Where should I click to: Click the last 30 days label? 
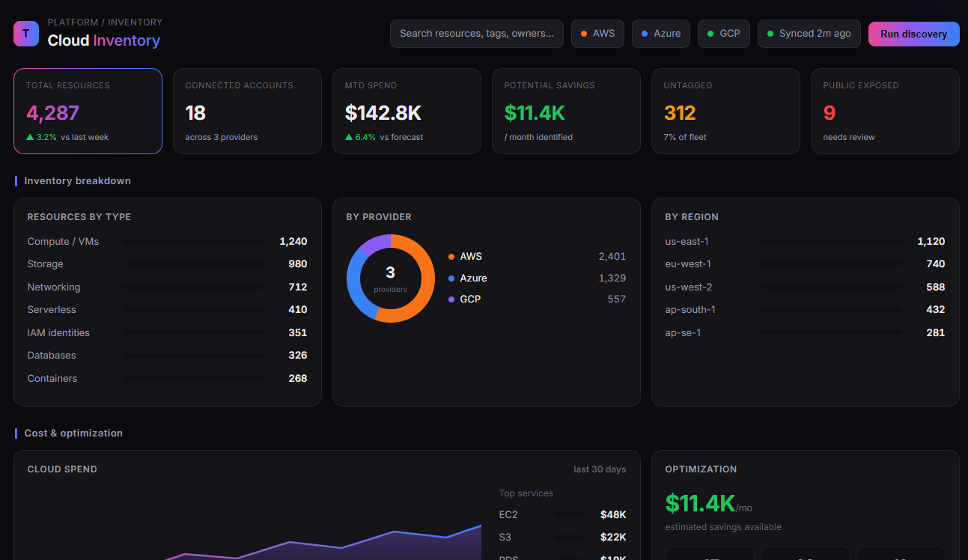click(x=600, y=469)
